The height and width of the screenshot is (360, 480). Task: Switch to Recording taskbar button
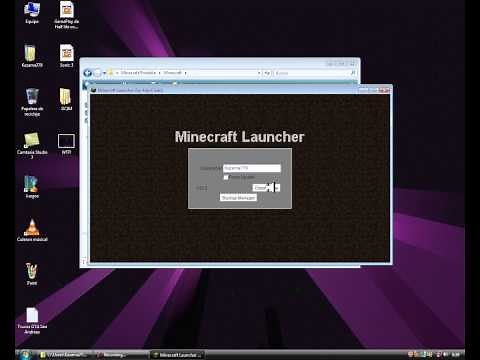pyautogui.click(x=120, y=355)
